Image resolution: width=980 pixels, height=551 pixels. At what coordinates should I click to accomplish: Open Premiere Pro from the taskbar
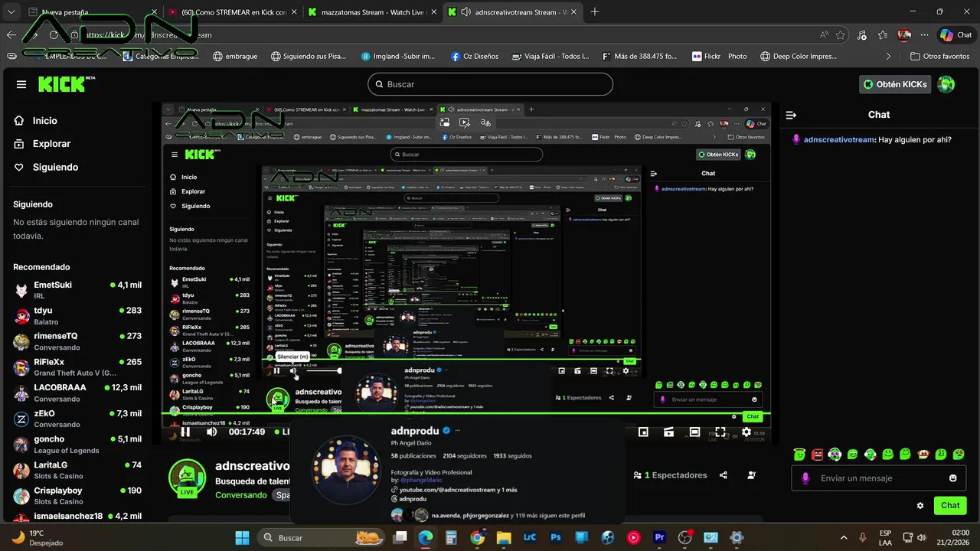tap(659, 537)
